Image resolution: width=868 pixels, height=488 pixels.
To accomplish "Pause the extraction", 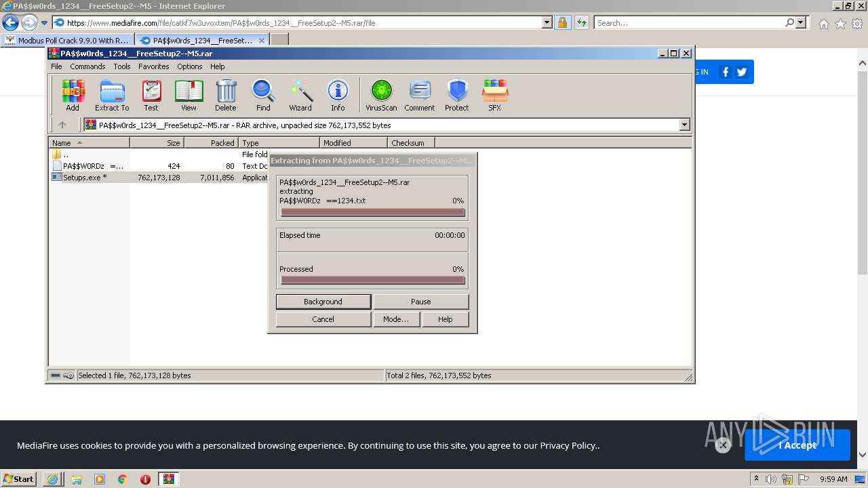I will (420, 302).
